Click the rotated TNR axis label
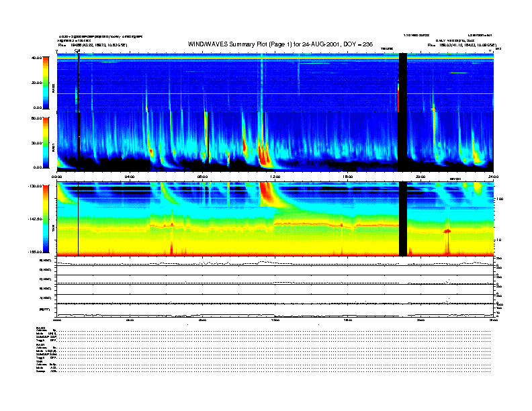532x411 pixels. [53, 229]
